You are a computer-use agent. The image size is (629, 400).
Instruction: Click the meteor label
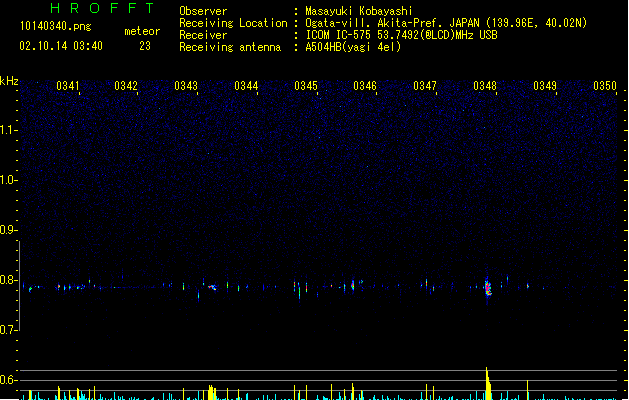(142, 31)
